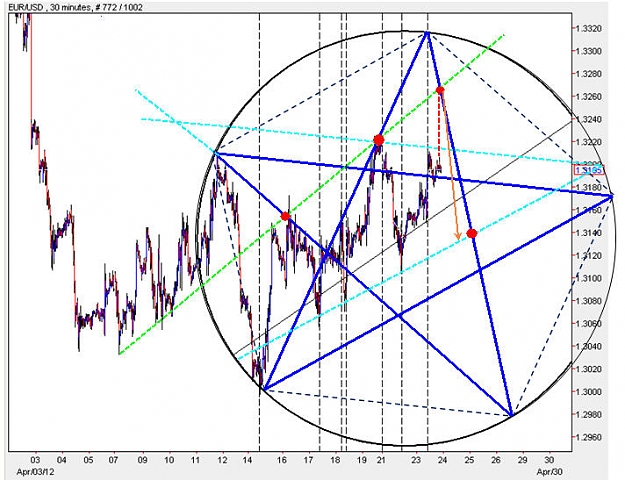The image size is (625, 480).
Task: Click the orange arrow head near 1.3135
Action: [x=458, y=237]
